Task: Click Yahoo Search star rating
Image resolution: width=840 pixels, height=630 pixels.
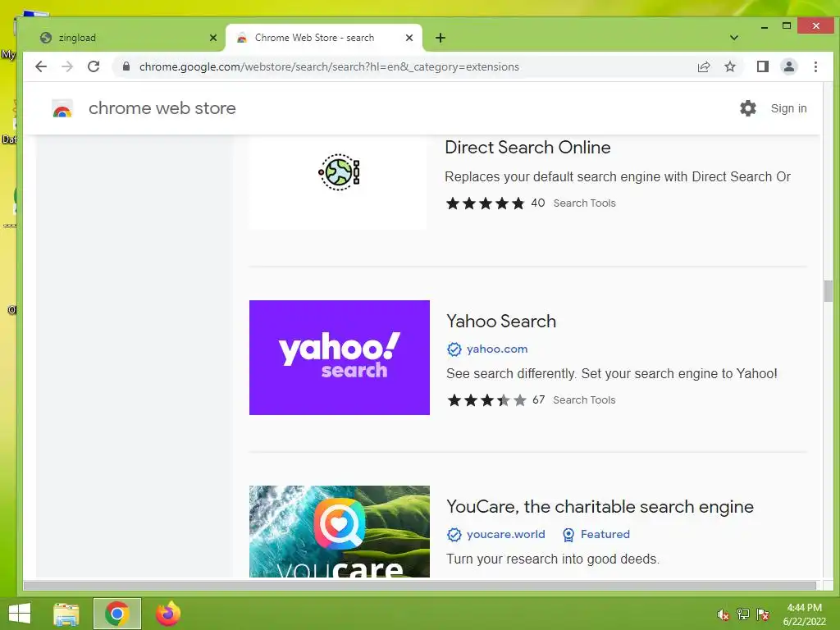Action: coord(487,400)
